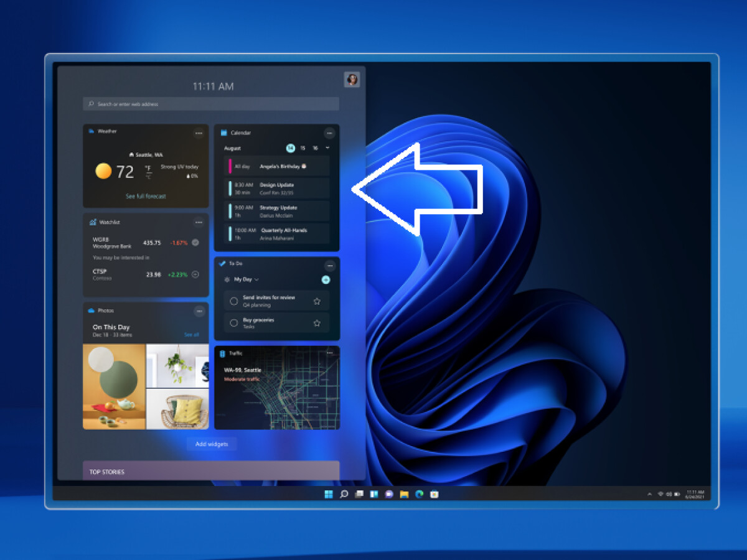Click the search or enter web address field
747x560 pixels.
tap(211, 104)
